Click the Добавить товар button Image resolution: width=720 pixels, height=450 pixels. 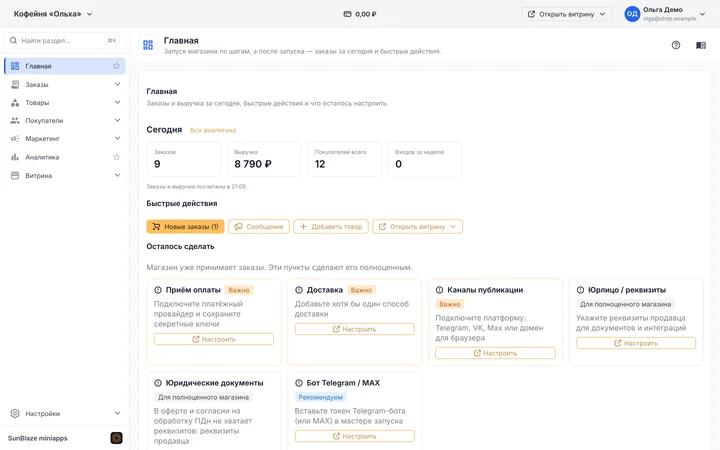pos(331,226)
